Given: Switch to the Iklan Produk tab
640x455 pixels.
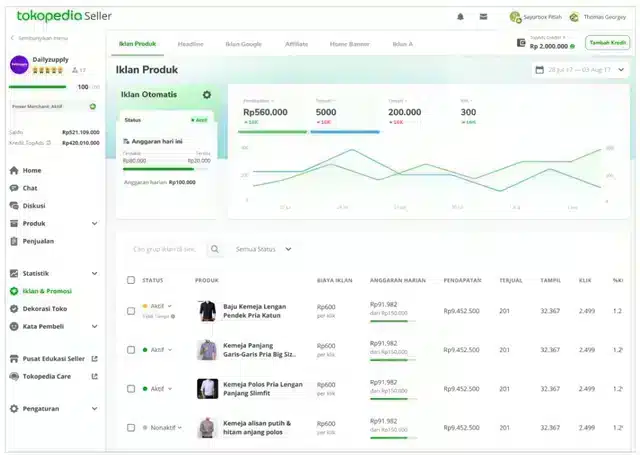Looking at the screenshot, I should click(x=138, y=44).
